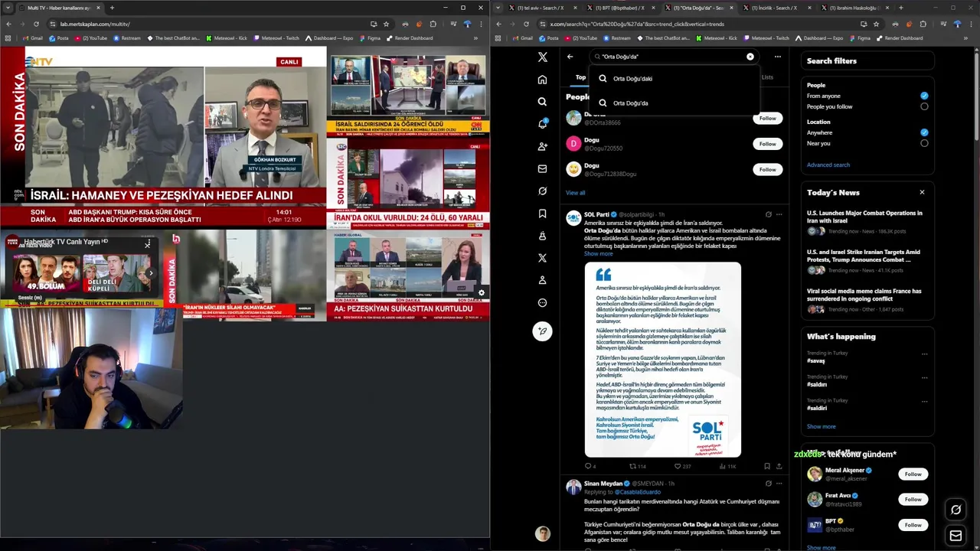Open Notifications bell in X sidebar

coord(542,124)
